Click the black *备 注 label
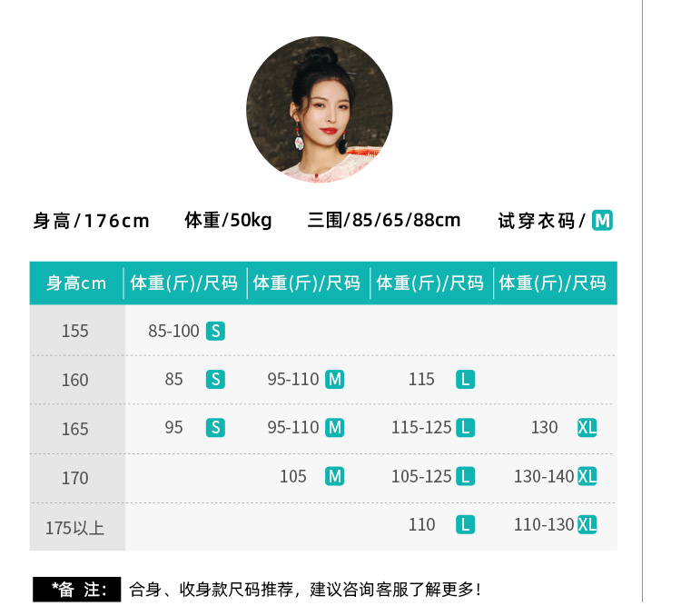Screen dimensions: 681x616 pos(77,590)
